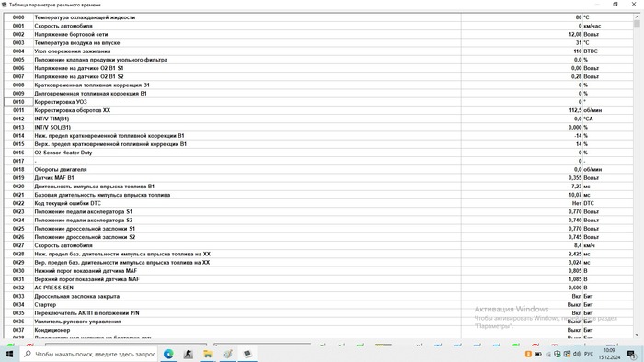Viewport: 644px width, 362px height.
Task: Open the volume control in system tray
Action: [576, 354]
